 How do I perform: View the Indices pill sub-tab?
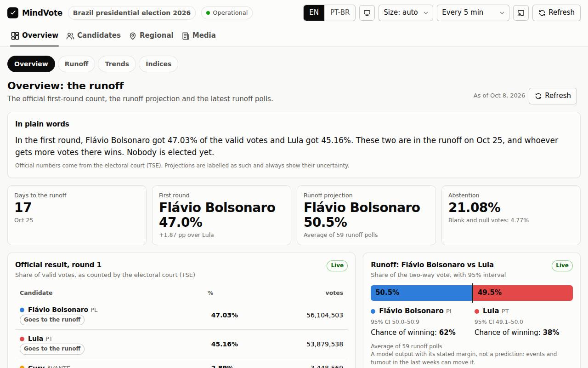(x=158, y=64)
